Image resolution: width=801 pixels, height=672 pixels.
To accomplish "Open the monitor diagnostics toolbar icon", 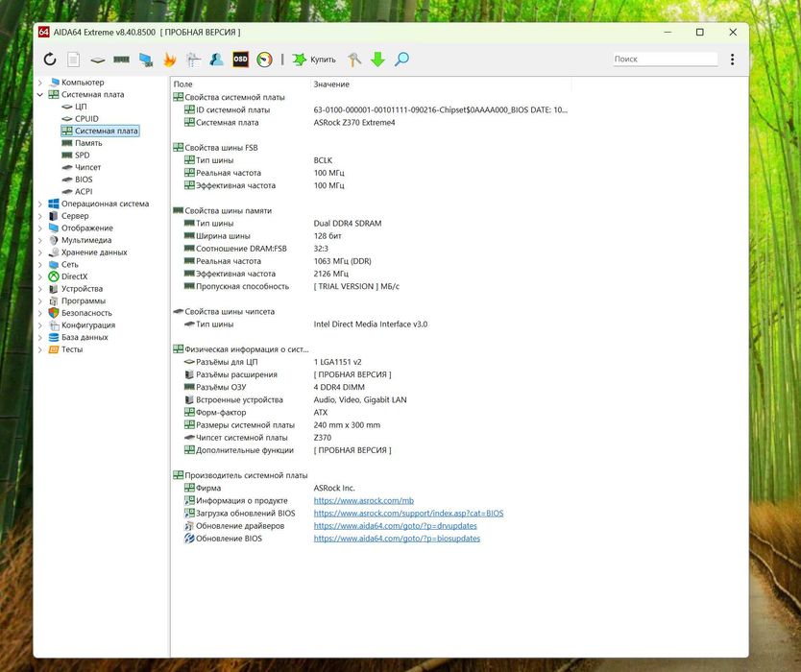I will click(x=146, y=60).
